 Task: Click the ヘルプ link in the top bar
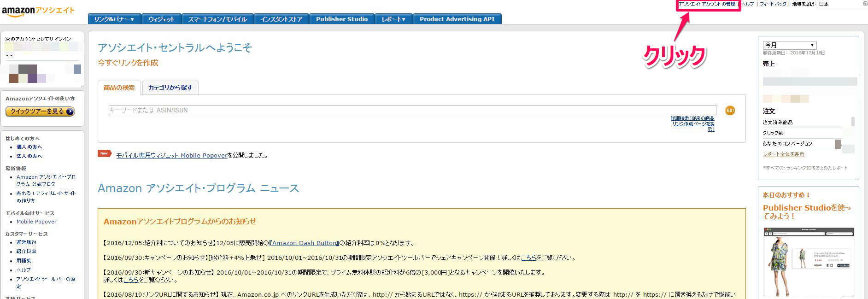[748, 4]
